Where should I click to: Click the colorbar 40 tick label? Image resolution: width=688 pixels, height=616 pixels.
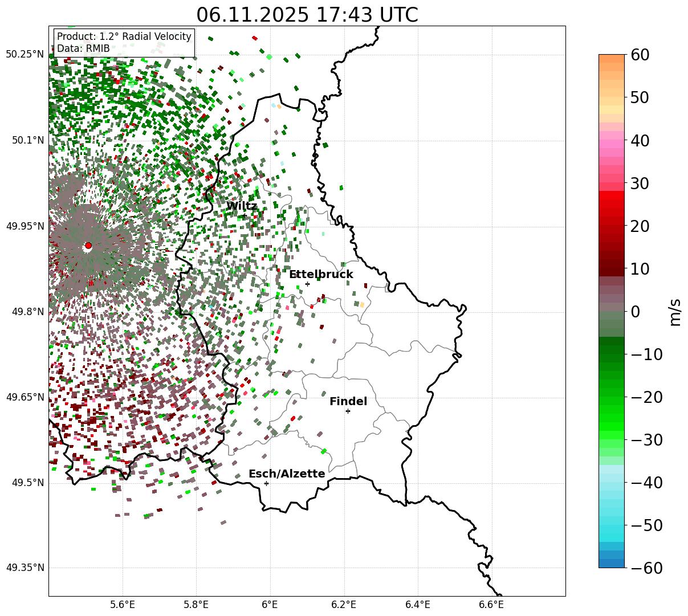click(640, 140)
